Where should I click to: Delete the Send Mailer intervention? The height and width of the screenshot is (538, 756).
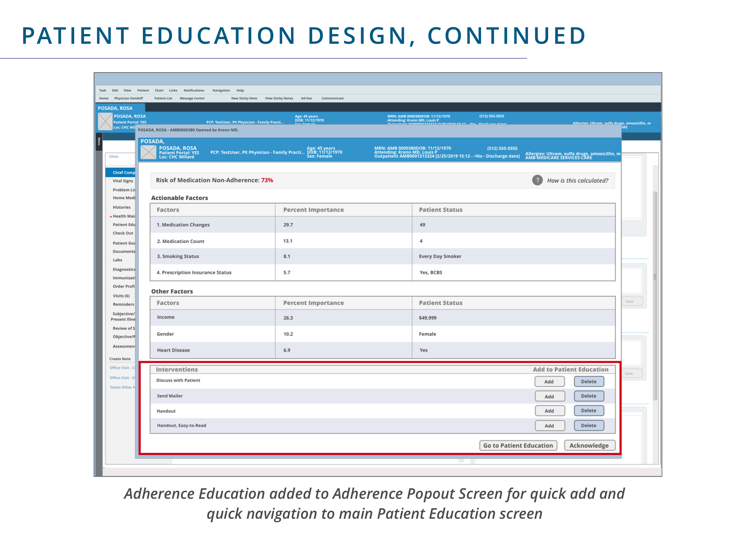(589, 396)
